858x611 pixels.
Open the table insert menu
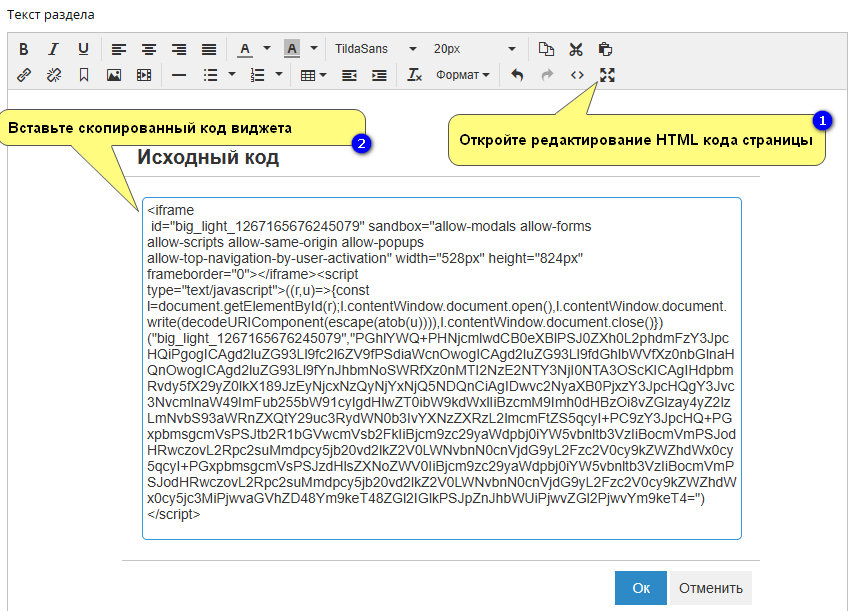[313, 75]
